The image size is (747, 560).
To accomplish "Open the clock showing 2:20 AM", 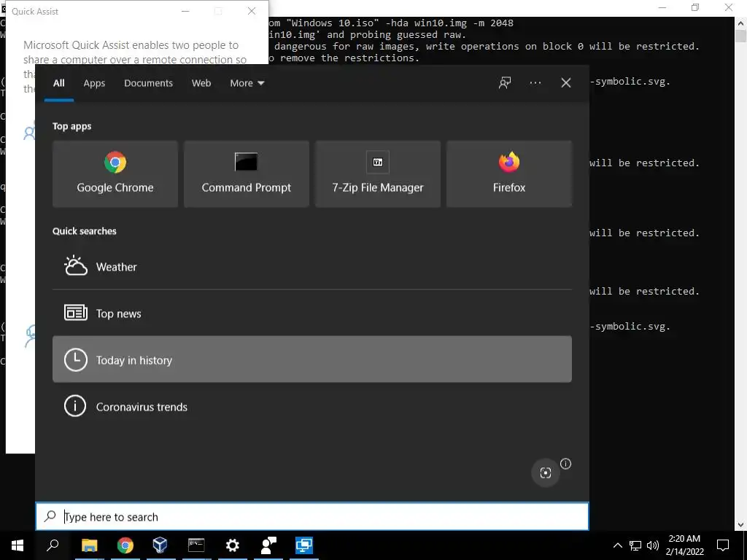I will click(x=684, y=545).
